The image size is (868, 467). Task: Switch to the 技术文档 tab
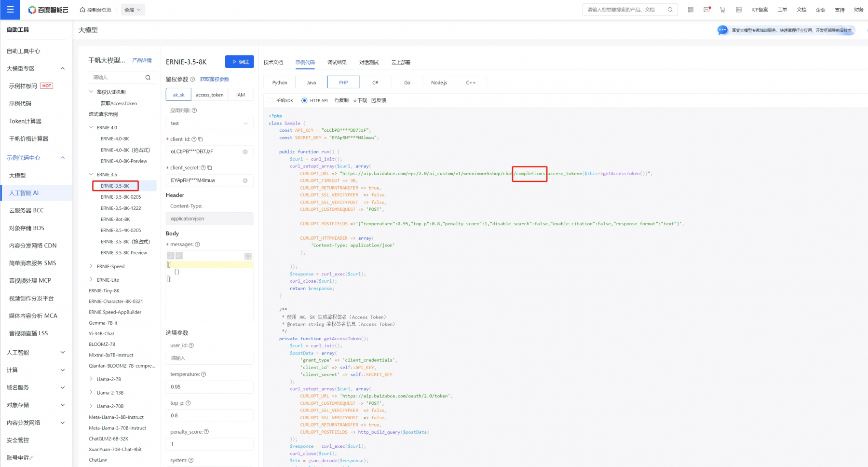tap(273, 63)
